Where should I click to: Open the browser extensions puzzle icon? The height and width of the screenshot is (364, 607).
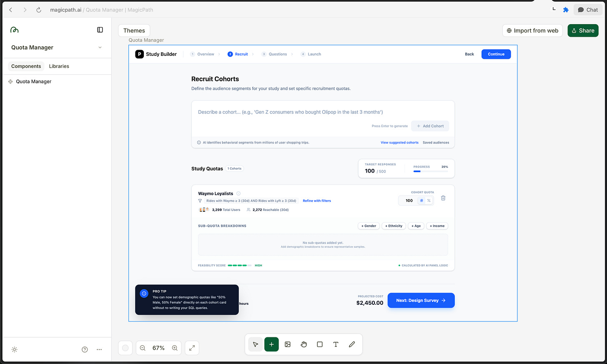[x=566, y=10]
